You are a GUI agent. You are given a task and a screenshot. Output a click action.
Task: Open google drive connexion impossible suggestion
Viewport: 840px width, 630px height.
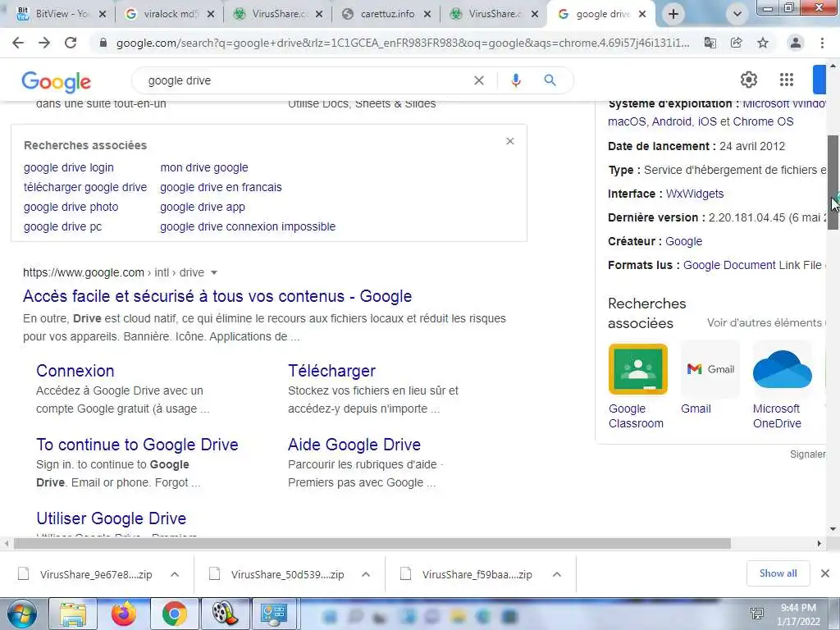tap(248, 226)
